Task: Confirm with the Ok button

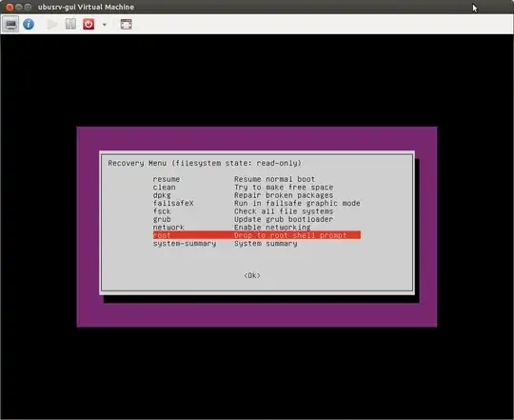Action: 252,276
